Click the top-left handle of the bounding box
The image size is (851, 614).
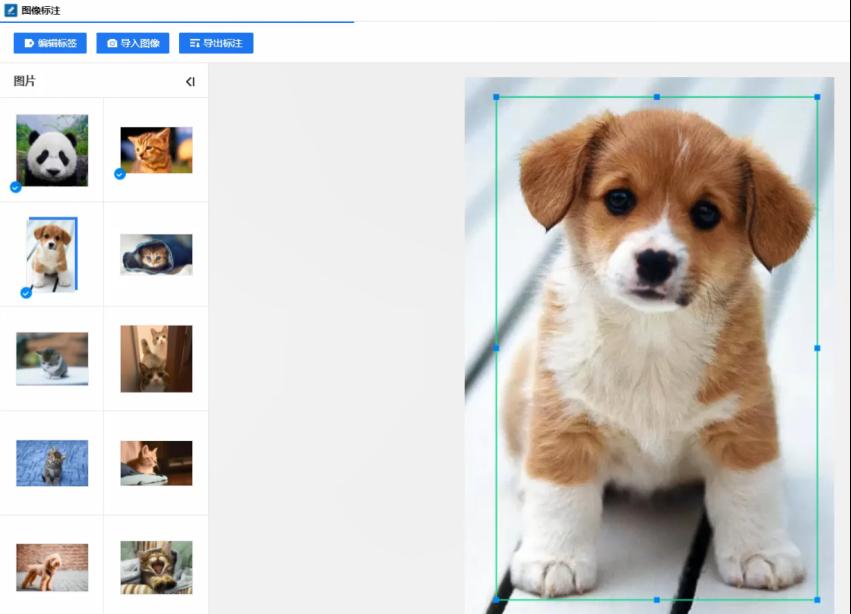click(496, 97)
